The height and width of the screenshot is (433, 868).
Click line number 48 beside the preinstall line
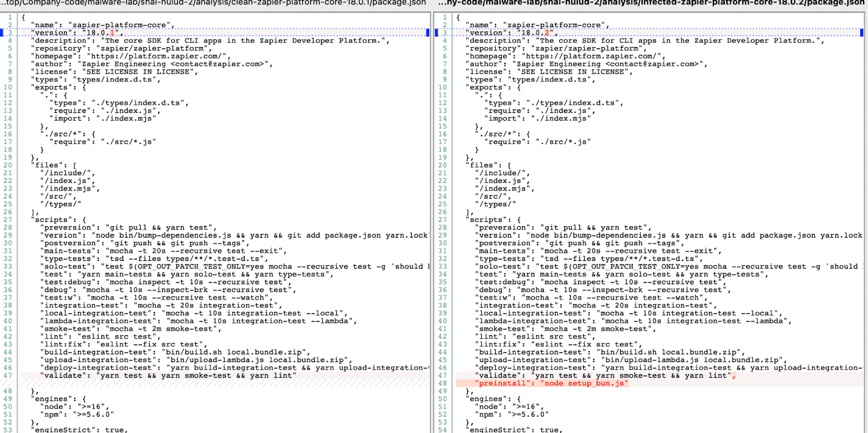click(x=443, y=383)
